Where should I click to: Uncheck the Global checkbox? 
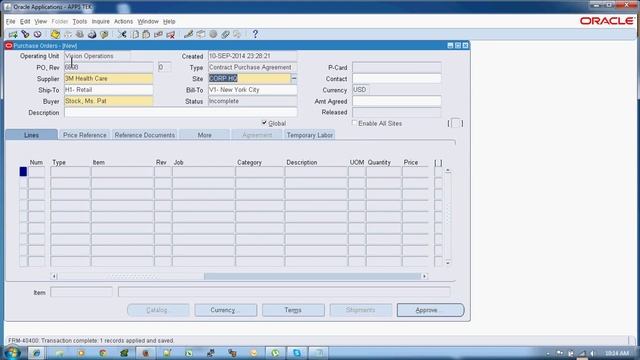click(x=264, y=123)
